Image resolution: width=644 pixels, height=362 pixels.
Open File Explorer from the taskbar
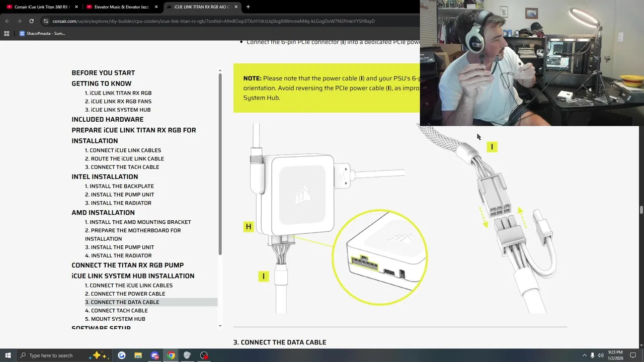click(x=138, y=355)
